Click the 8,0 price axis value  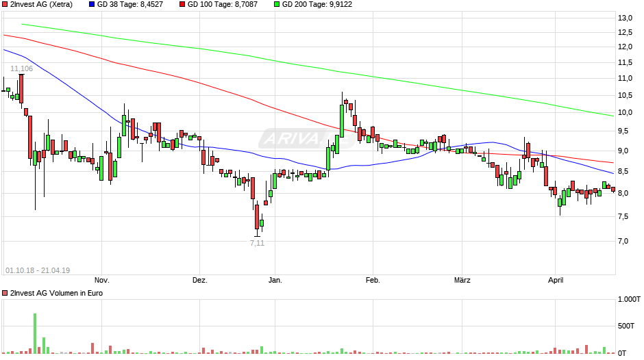(623, 193)
